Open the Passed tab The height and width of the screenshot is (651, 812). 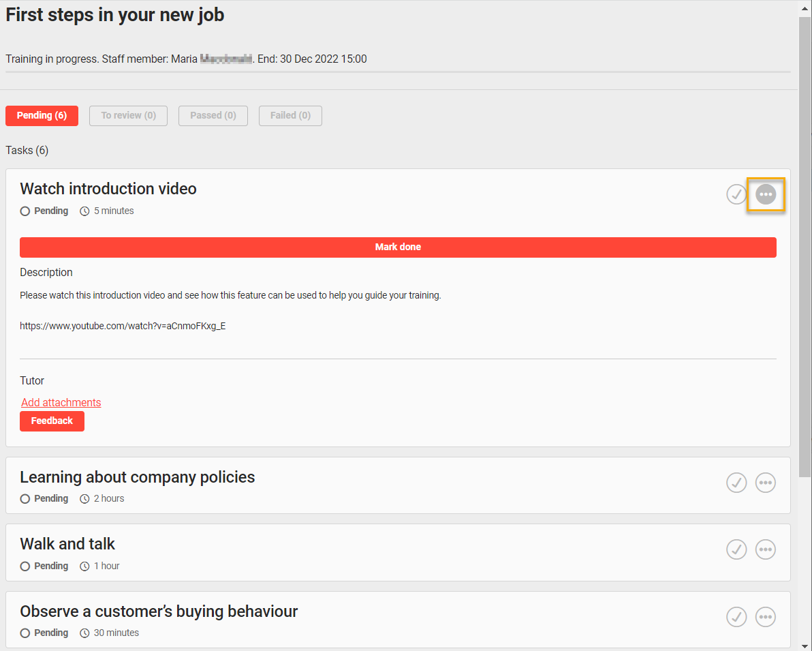pos(213,116)
